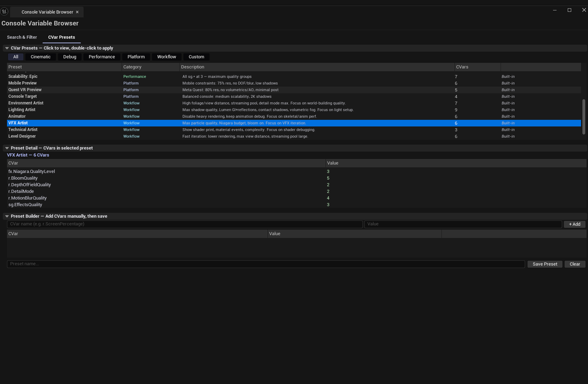Viewport: 588px width, 384px height.
Task: Click the r.BloomQuality CVar row
Action: (297, 178)
